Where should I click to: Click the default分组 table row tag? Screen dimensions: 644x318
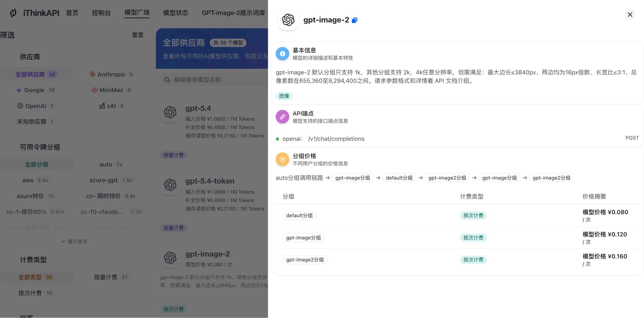tap(299, 216)
